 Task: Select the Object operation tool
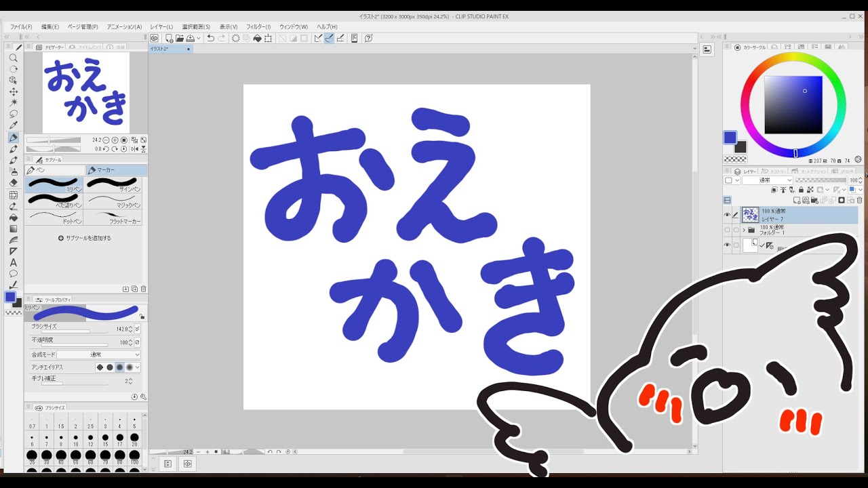click(x=13, y=80)
